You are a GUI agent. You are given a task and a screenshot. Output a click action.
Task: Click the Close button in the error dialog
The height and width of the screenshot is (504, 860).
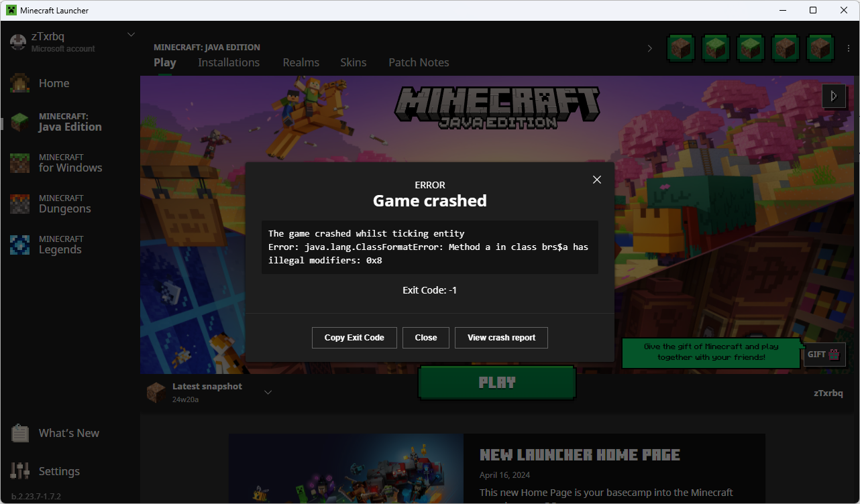426,338
